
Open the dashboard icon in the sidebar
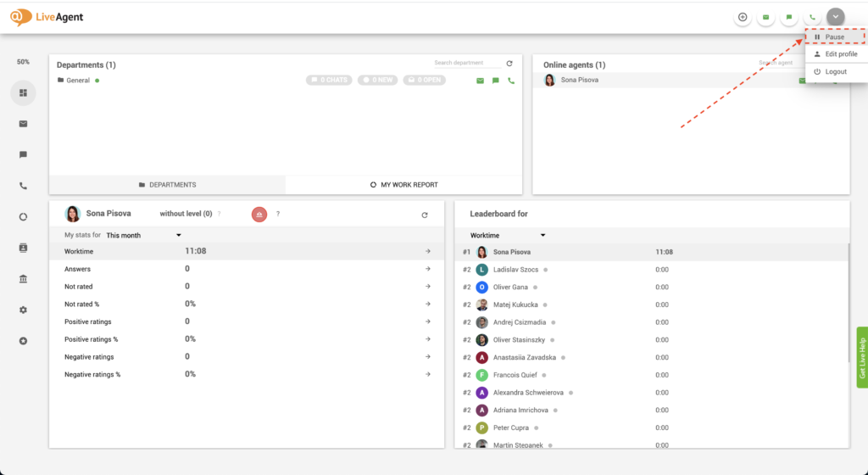point(23,92)
